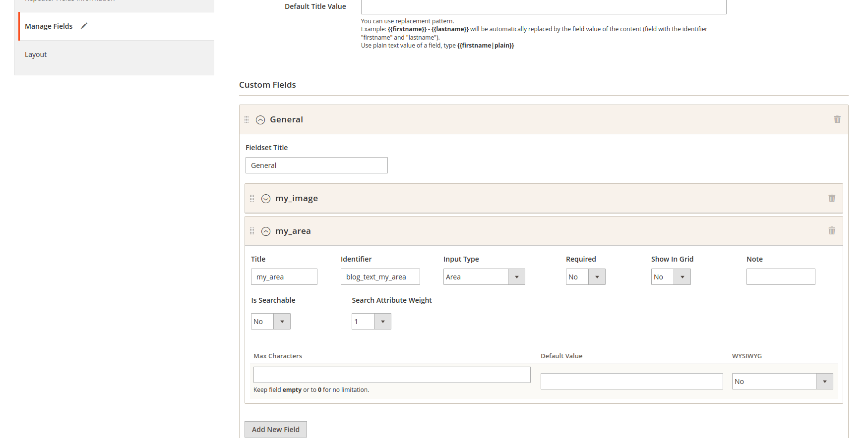Open the Search Attribute Weight dropdown
The image size is (868, 438).
click(x=372, y=322)
